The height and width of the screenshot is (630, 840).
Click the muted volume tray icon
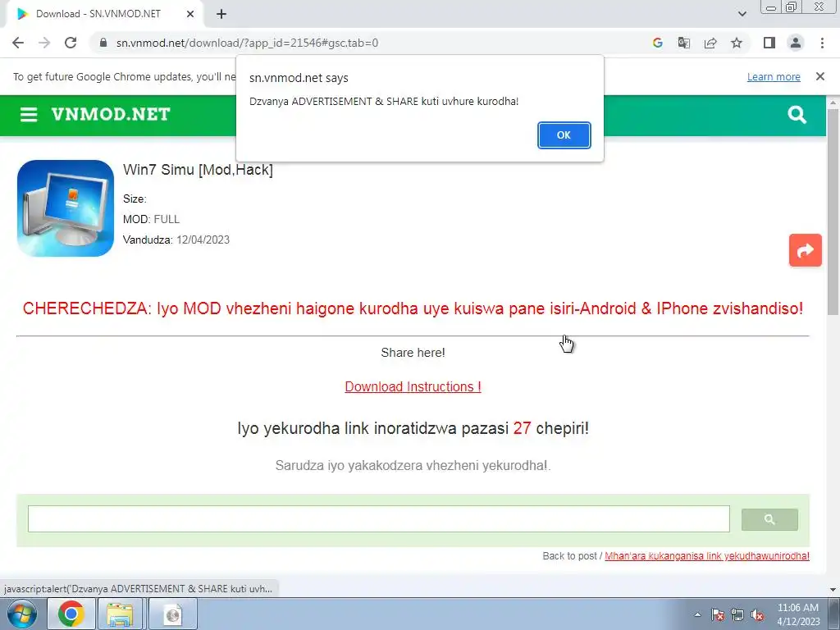(x=757, y=614)
